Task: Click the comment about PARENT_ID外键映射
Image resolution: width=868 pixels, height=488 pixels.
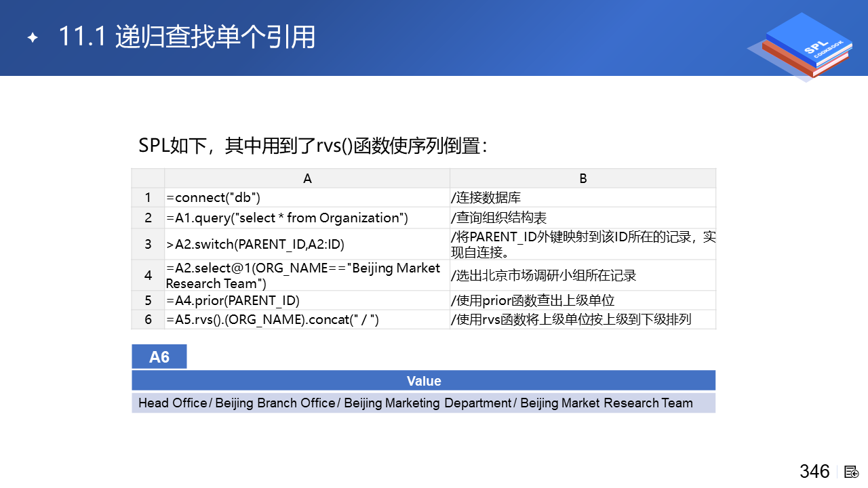Action: coord(583,244)
